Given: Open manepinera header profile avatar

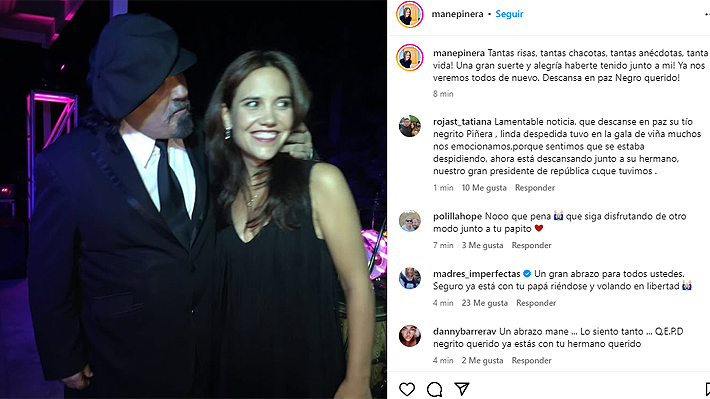Looking at the screenshot, I should [x=410, y=14].
